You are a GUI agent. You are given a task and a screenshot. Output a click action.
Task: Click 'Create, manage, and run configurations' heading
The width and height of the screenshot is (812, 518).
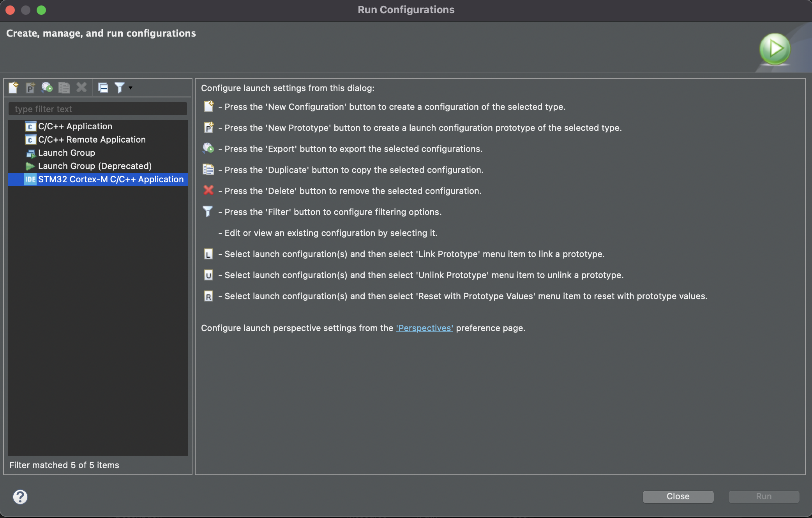coord(101,33)
